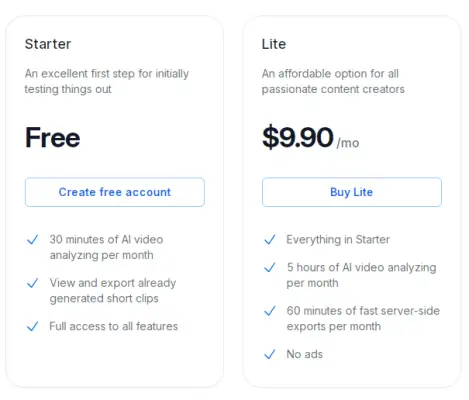Click checkmark beside 30 minutes of AI video
This screenshot has width=469, height=400.
tap(32, 239)
